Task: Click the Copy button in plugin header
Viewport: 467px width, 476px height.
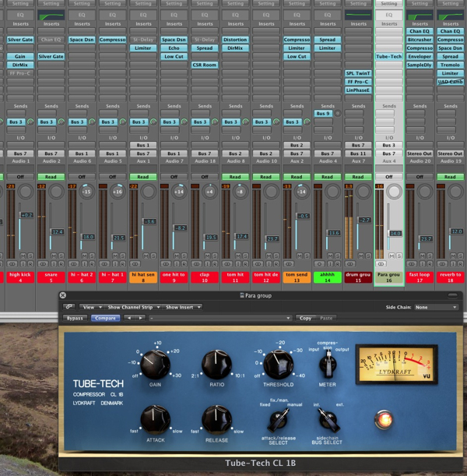Action: click(305, 318)
